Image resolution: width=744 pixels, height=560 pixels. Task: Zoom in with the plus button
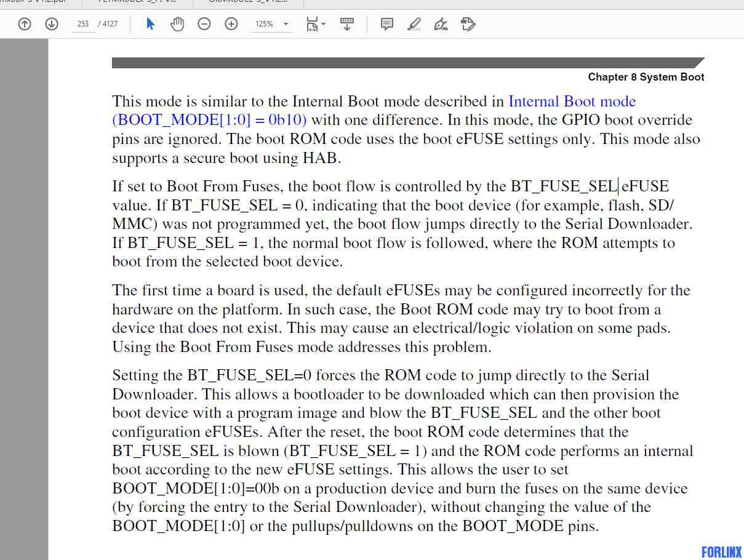(231, 25)
